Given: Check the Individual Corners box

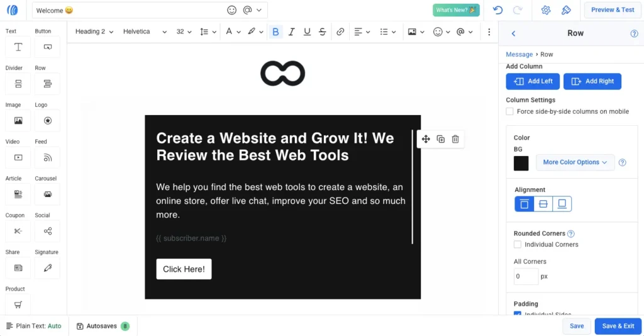Looking at the screenshot, I should click(518, 244).
